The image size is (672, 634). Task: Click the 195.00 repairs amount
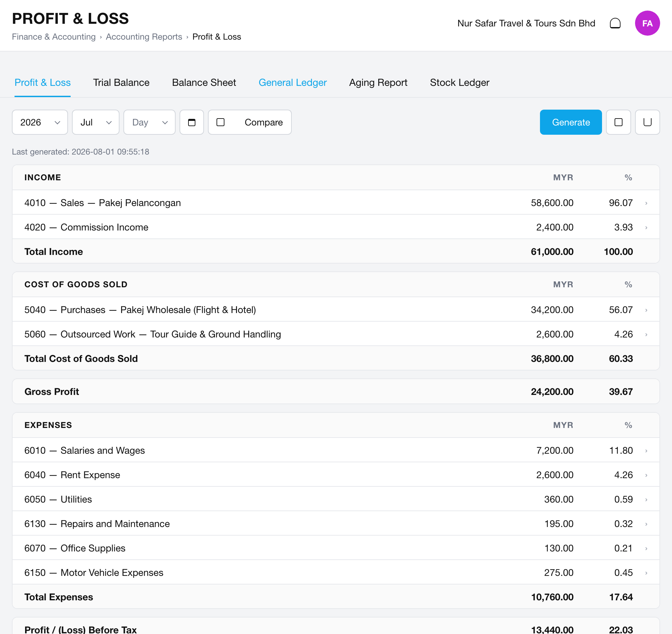(559, 524)
